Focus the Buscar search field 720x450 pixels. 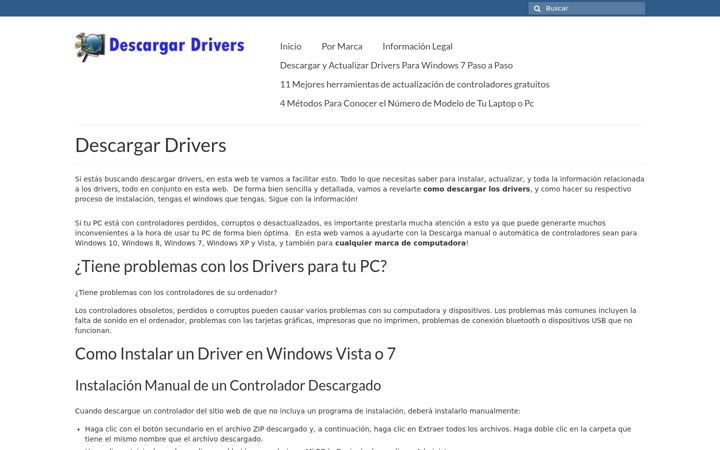(x=586, y=8)
